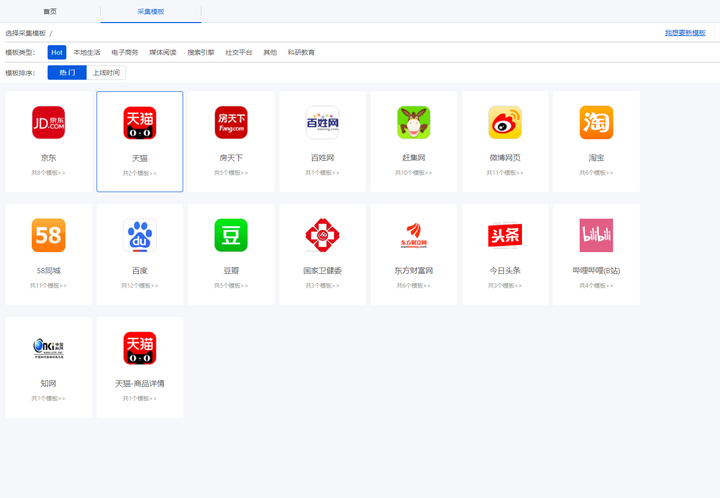The image size is (720, 498).
Task: Open 今日头条's 共3个模板 link
Action: click(x=505, y=285)
